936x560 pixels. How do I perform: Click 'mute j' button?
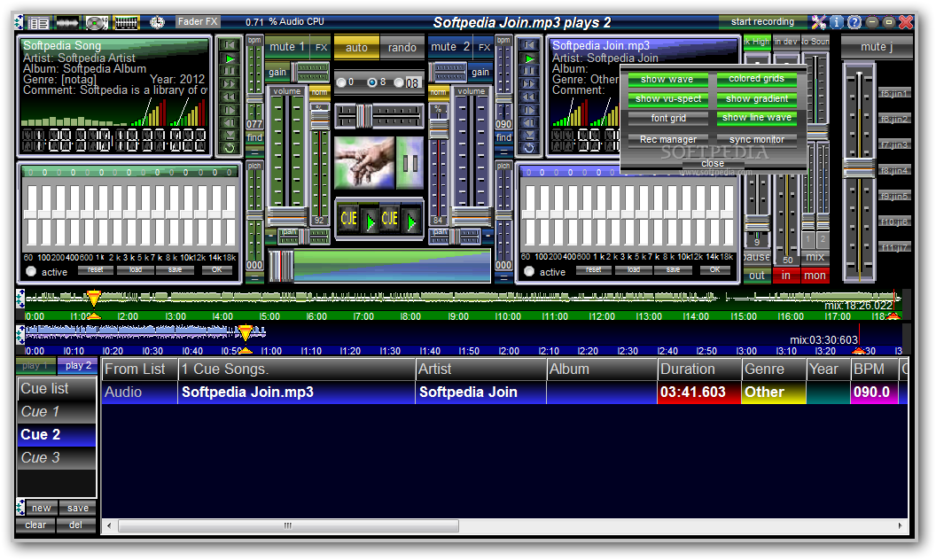pyautogui.click(x=877, y=47)
